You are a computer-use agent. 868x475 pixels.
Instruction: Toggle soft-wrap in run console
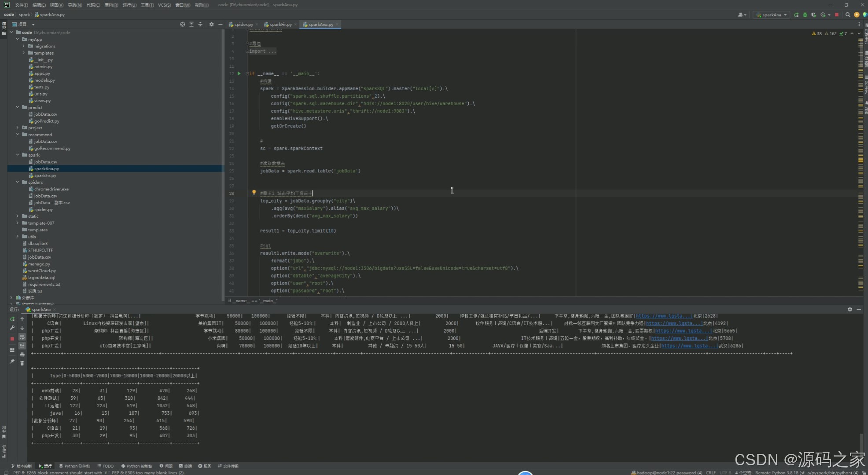click(22, 337)
